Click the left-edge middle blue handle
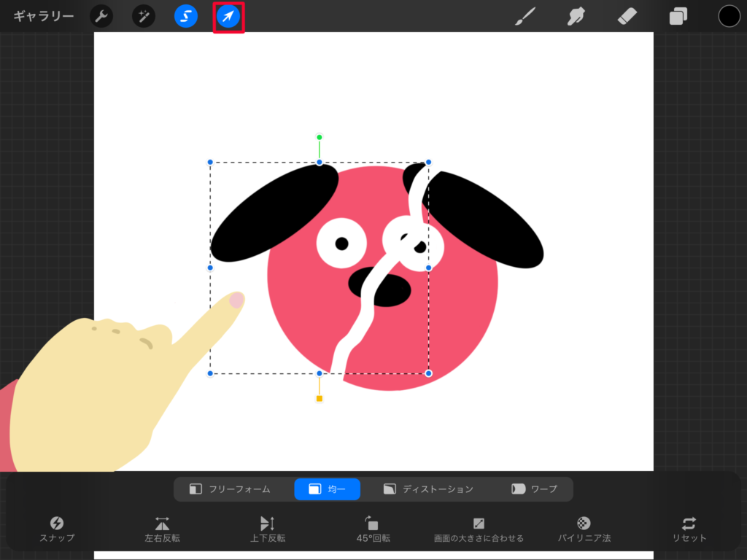Image resolution: width=747 pixels, height=560 pixels. coord(210,268)
